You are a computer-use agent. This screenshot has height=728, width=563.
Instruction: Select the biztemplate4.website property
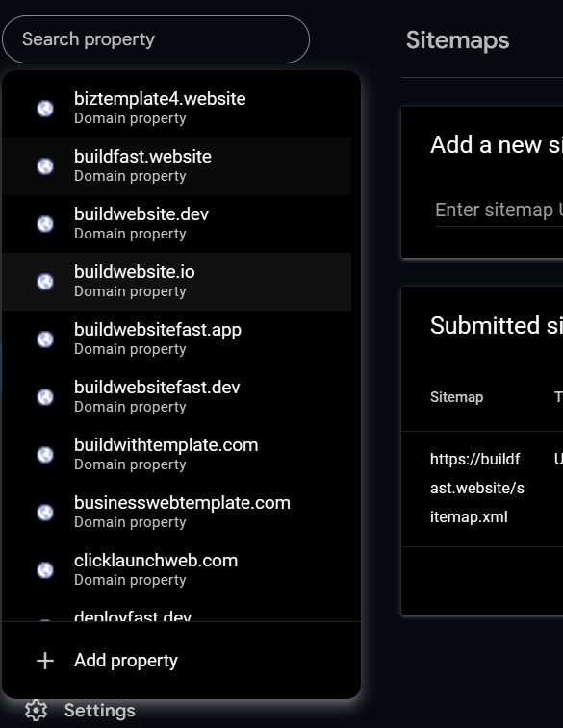(x=176, y=109)
